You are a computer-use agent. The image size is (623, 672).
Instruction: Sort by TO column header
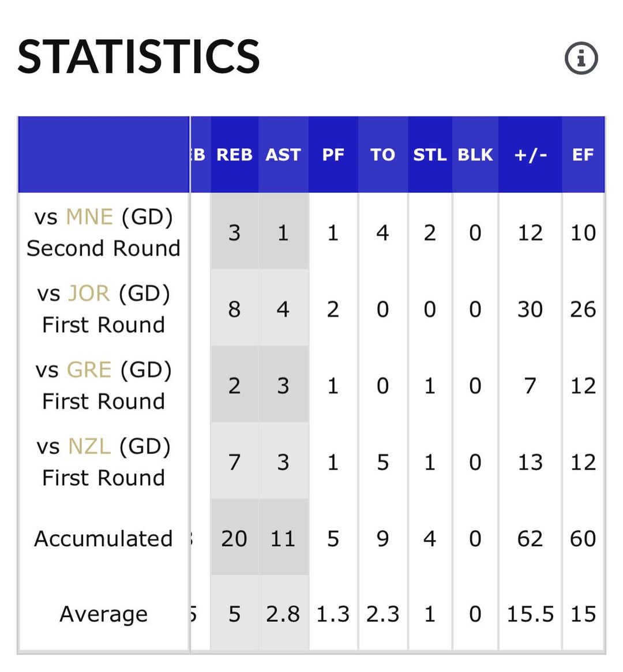[382, 155]
